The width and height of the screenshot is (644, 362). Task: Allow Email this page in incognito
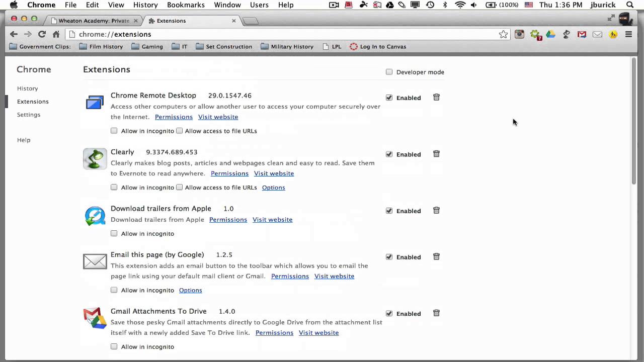(114, 290)
